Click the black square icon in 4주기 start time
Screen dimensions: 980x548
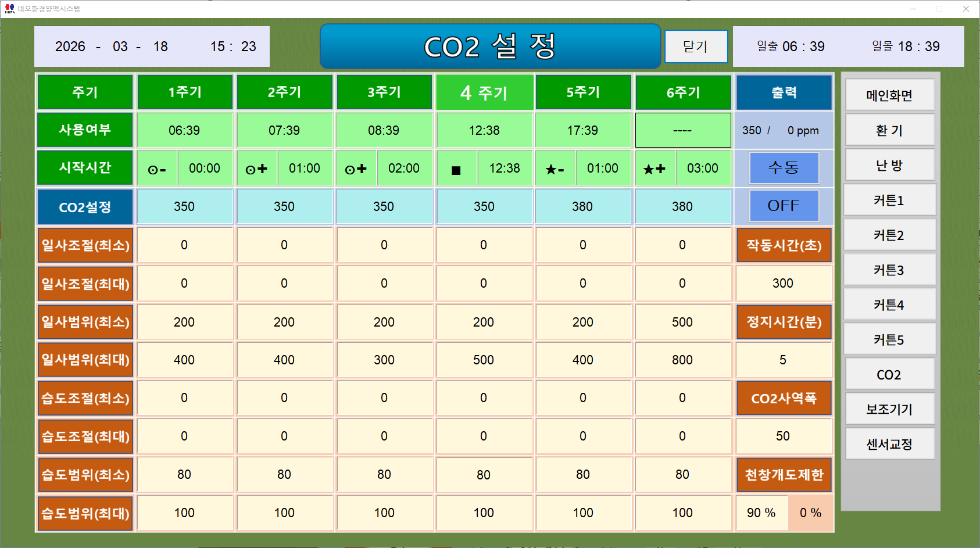(x=456, y=169)
